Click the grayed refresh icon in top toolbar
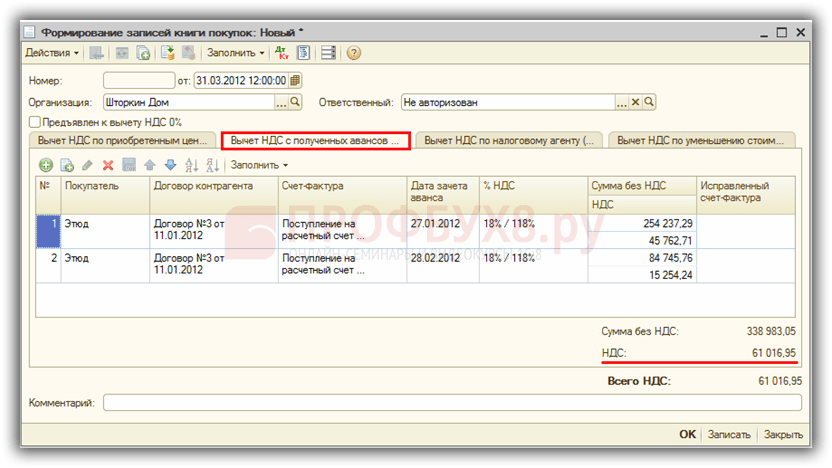 (122, 53)
